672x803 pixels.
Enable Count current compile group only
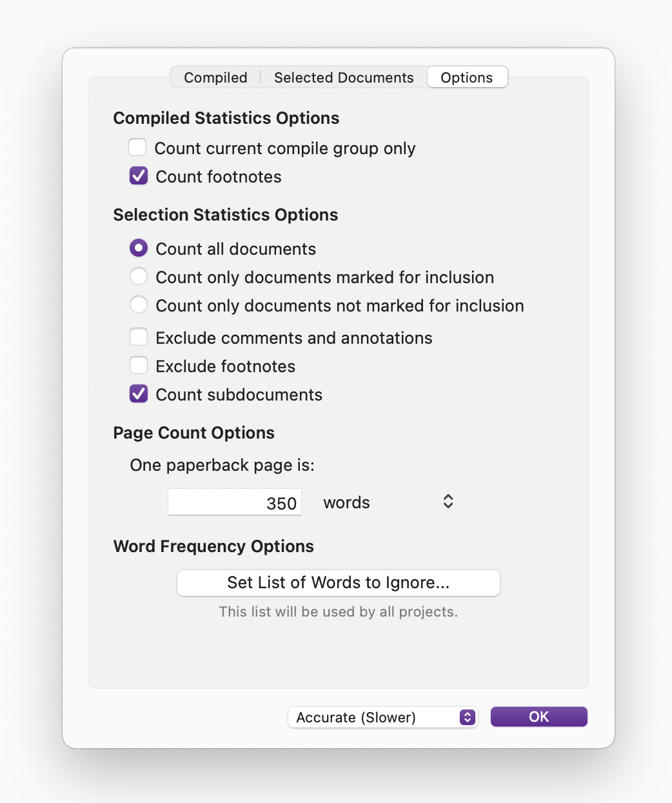coord(138,148)
